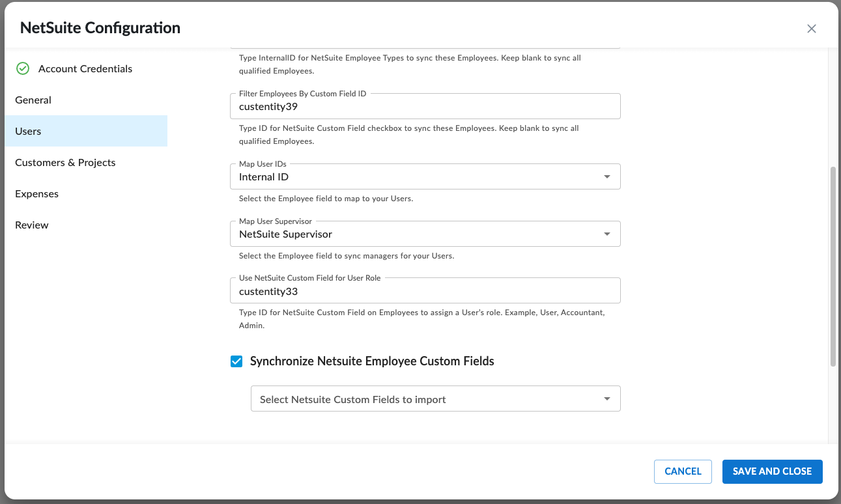Edit Filter Employees By Custom Field ID input
841x504 pixels.
[x=425, y=106]
